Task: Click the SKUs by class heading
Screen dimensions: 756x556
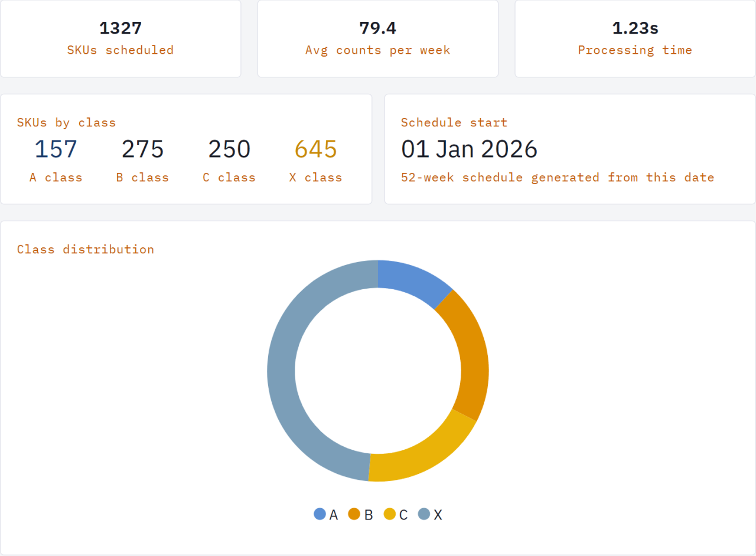Action: click(66, 123)
